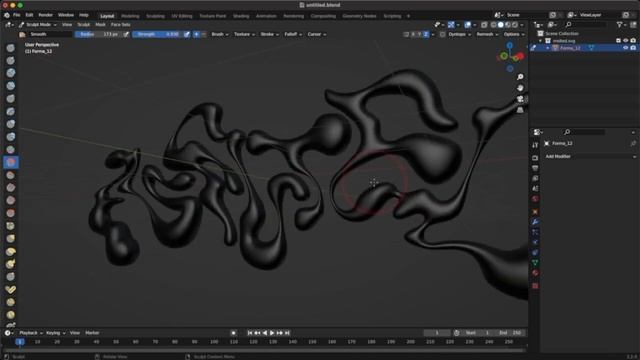Open the Render menu
The image size is (640, 360).
[45, 15]
